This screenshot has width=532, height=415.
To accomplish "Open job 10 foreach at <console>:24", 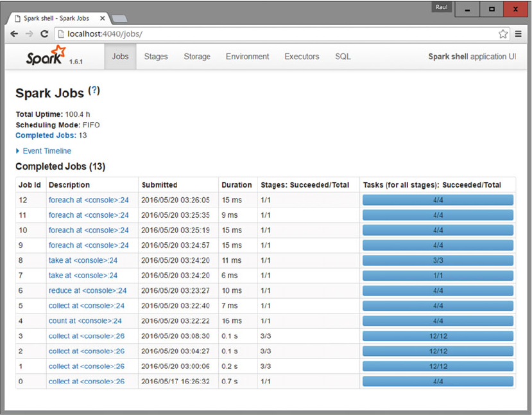I will coord(89,230).
